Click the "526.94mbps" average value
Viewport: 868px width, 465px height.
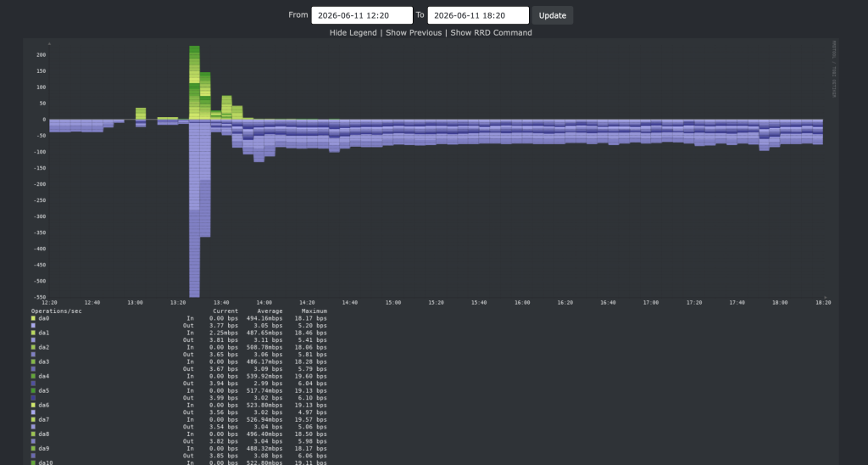click(x=264, y=419)
